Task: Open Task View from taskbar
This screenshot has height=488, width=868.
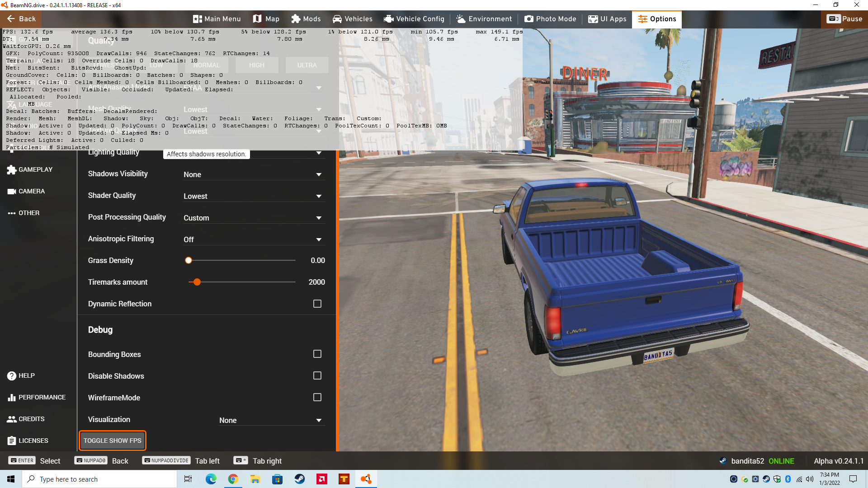Action: (188, 479)
